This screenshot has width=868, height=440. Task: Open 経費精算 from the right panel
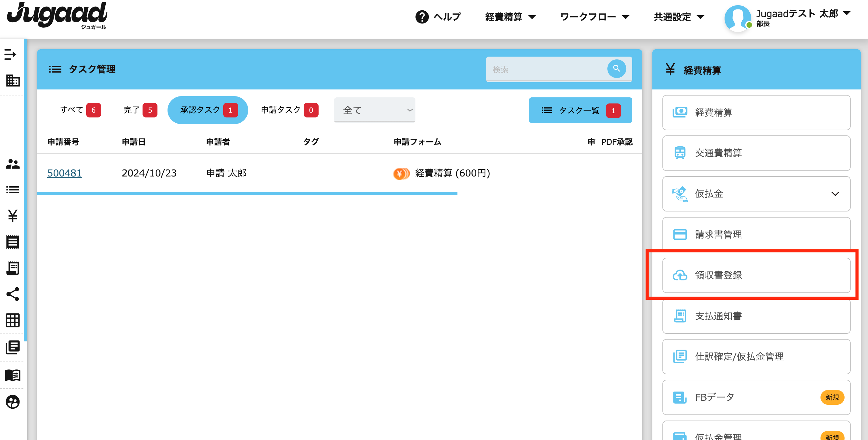756,113
